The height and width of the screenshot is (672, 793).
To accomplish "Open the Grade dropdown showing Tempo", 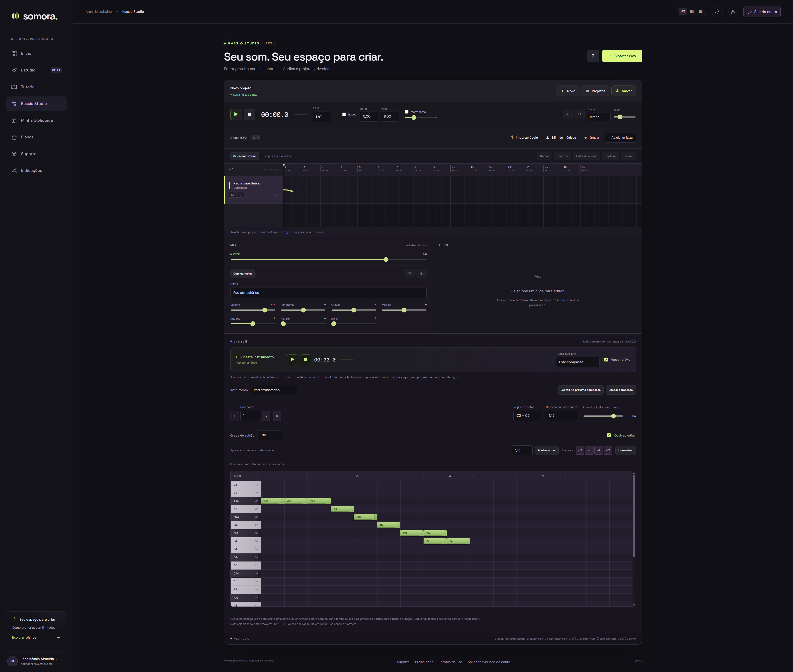I will coord(599,117).
